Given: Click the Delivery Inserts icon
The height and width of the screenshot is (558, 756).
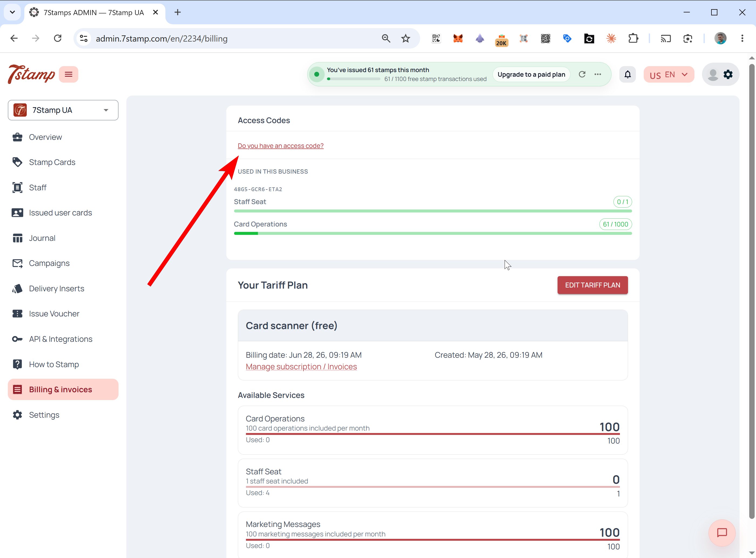Looking at the screenshot, I should 17,289.
